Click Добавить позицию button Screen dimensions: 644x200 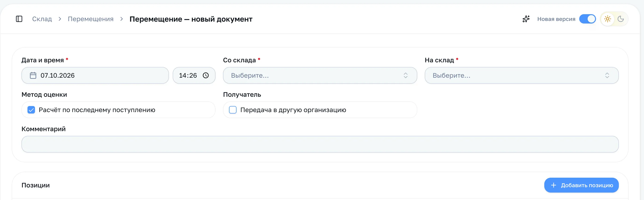(581, 185)
